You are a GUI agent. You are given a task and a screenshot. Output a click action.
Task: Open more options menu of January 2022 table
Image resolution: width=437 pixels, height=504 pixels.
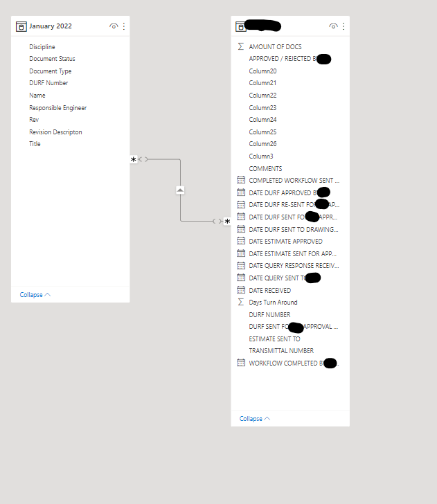(124, 26)
